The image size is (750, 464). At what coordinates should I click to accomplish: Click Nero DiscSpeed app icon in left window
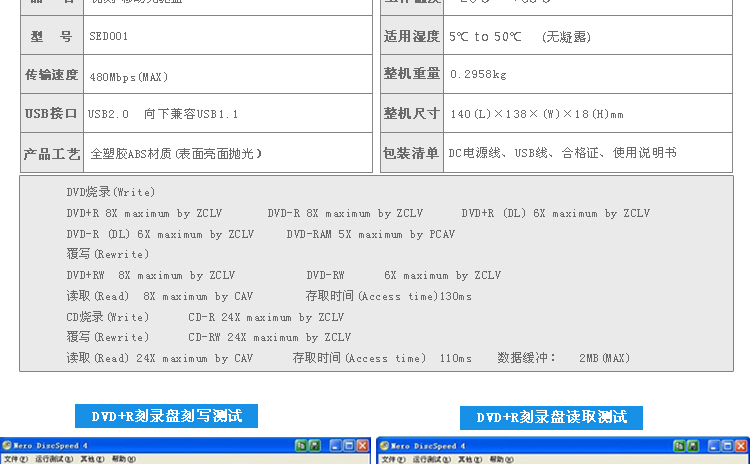click(x=6, y=446)
